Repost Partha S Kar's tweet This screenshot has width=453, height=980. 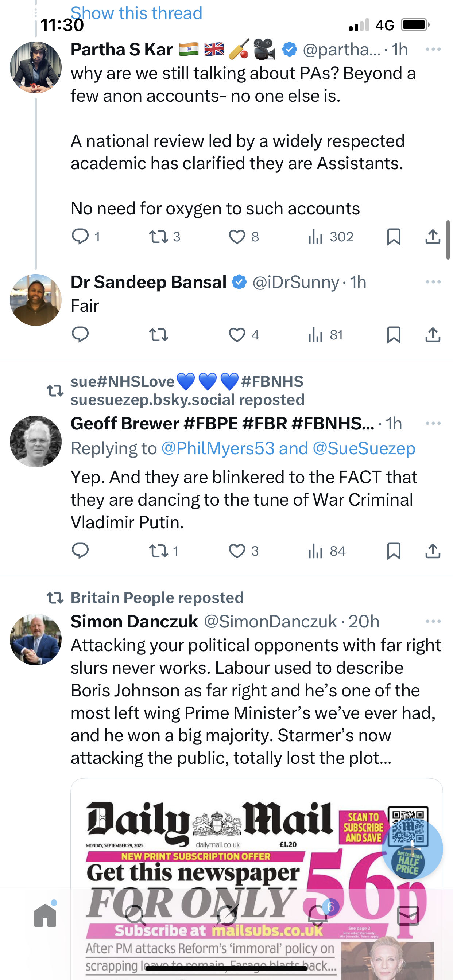(x=158, y=237)
